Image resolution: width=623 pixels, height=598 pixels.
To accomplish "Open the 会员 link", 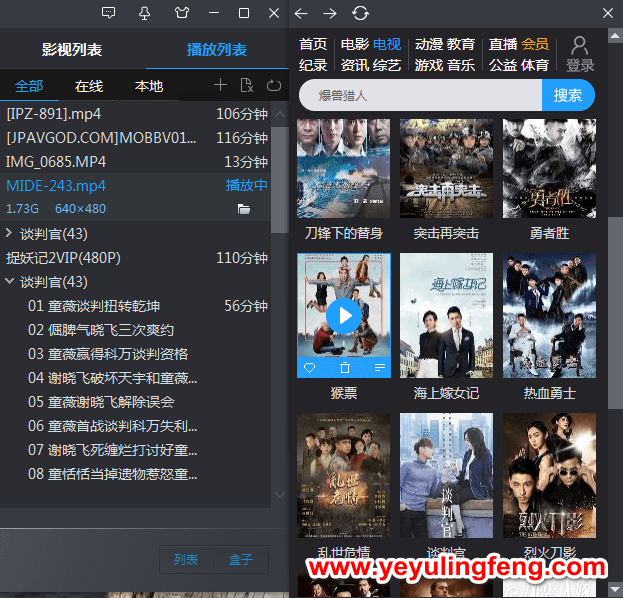I will [x=535, y=44].
